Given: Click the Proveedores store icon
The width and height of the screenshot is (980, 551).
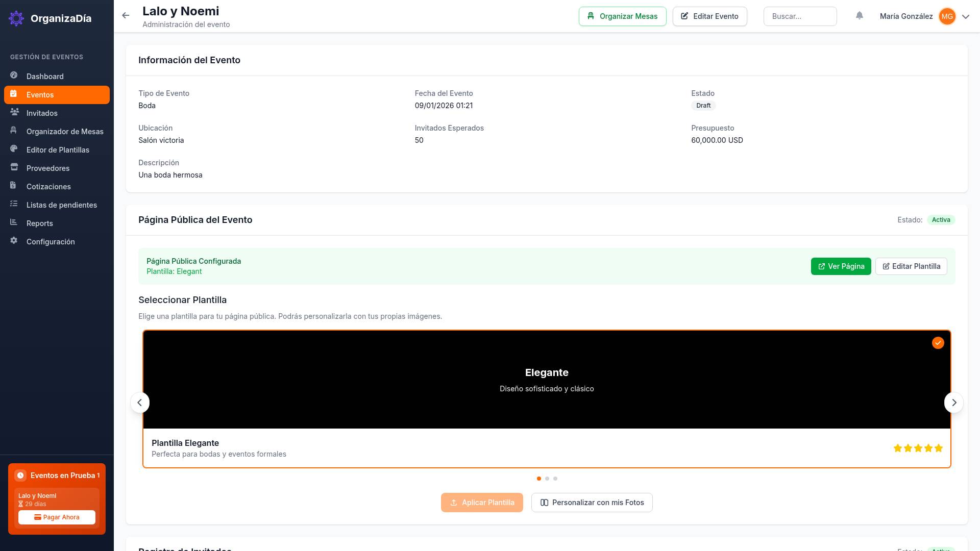Looking at the screenshot, I should [14, 167].
